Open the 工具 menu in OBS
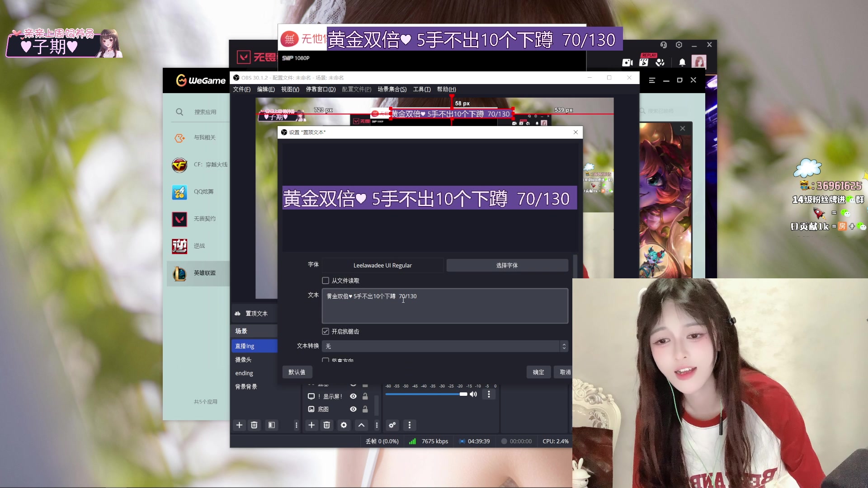This screenshot has height=488, width=868. click(x=422, y=89)
